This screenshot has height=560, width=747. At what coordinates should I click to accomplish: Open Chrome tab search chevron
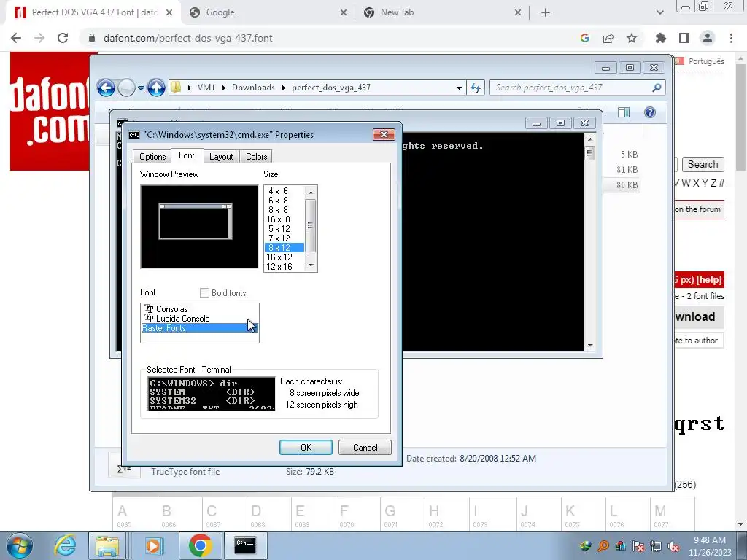pos(659,12)
